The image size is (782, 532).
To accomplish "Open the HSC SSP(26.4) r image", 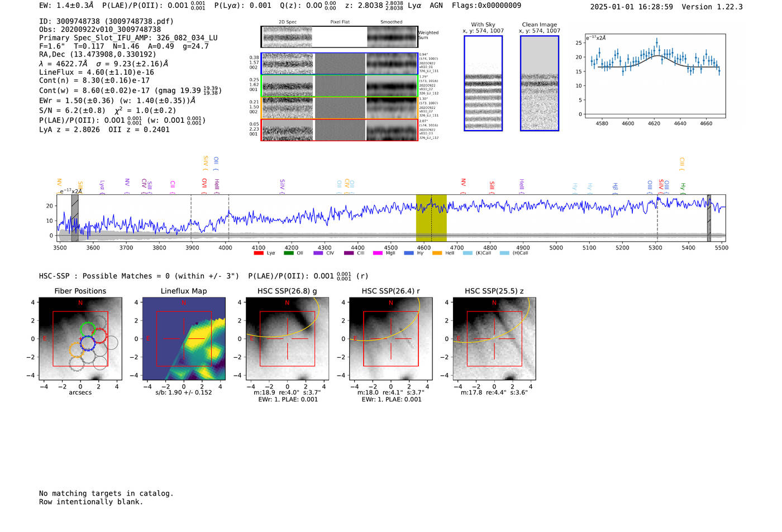I will (x=390, y=339).
